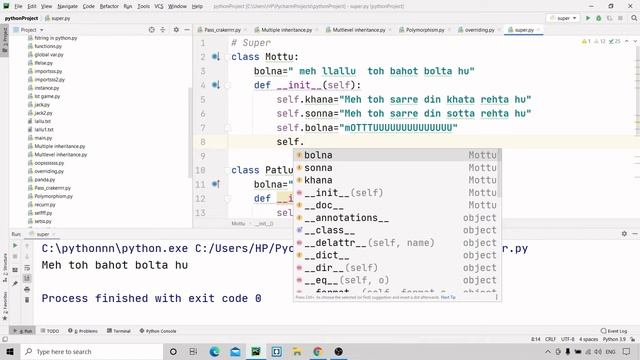This screenshot has height=360, width=640.
Task: Open Windows Start menu
Action: point(10,351)
